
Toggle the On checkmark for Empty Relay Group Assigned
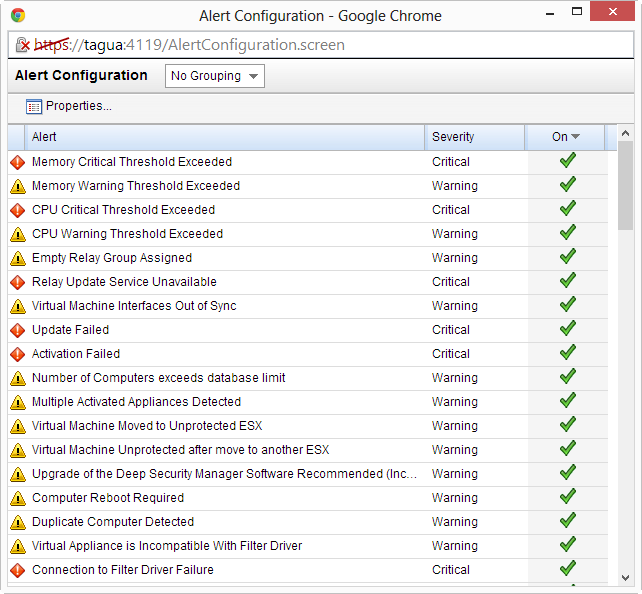[567, 257]
